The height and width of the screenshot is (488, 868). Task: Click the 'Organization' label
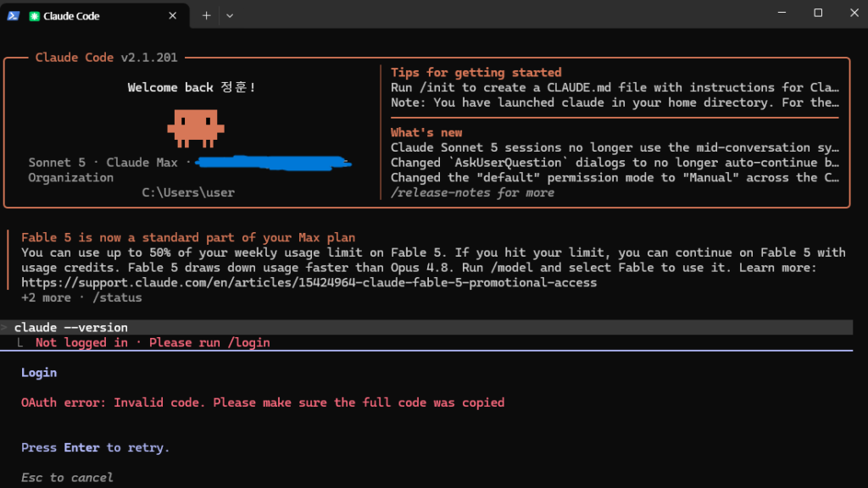(x=71, y=178)
